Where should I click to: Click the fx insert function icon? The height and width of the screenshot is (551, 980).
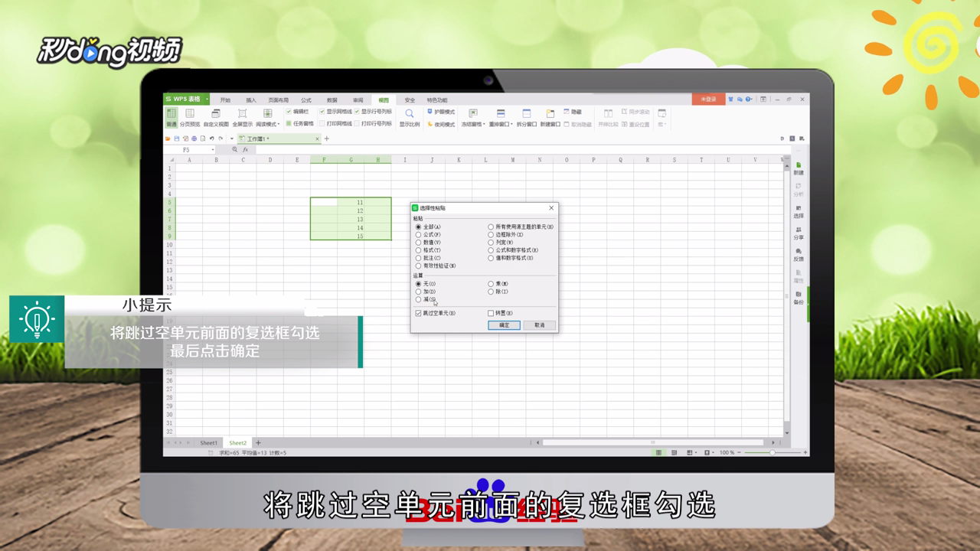coord(245,150)
